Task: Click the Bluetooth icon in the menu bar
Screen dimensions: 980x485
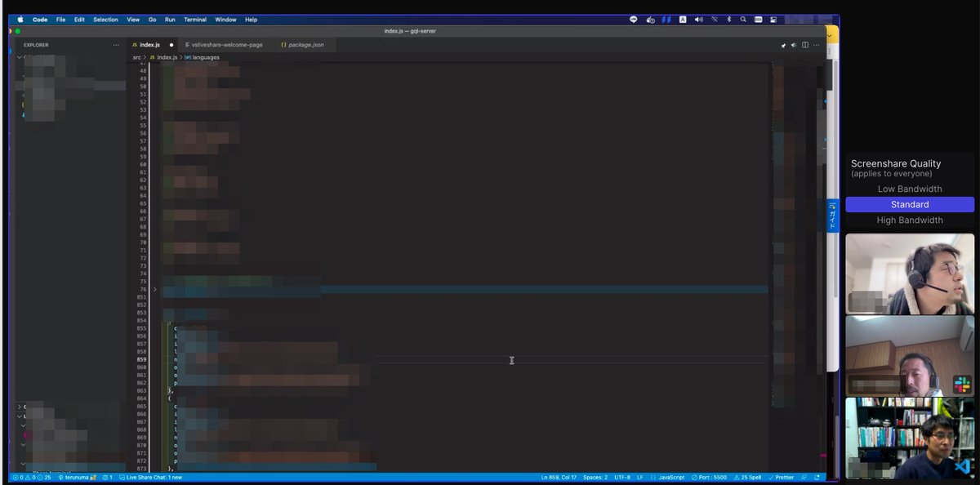Action: pos(728,20)
